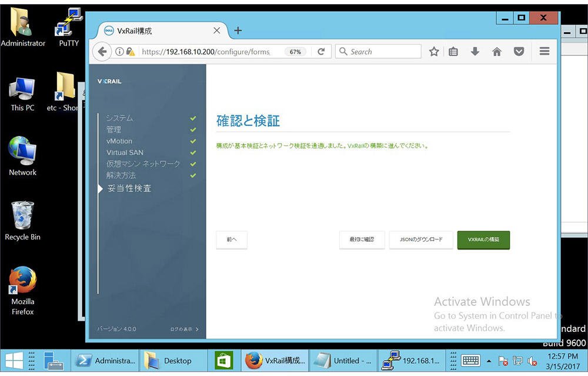Go to 管理 step in sidebar
Screen dimensions: 588x376
tap(113, 129)
